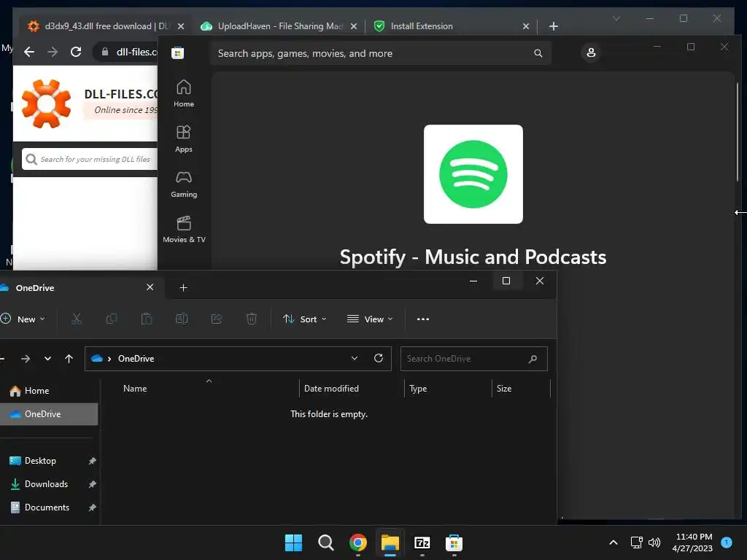Open Chrome from the taskbar
Viewport: 747px width, 560px height.
(x=357, y=542)
